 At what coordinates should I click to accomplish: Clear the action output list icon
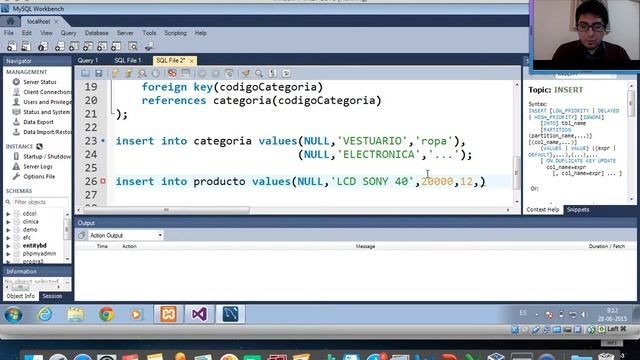pos(82,236)
